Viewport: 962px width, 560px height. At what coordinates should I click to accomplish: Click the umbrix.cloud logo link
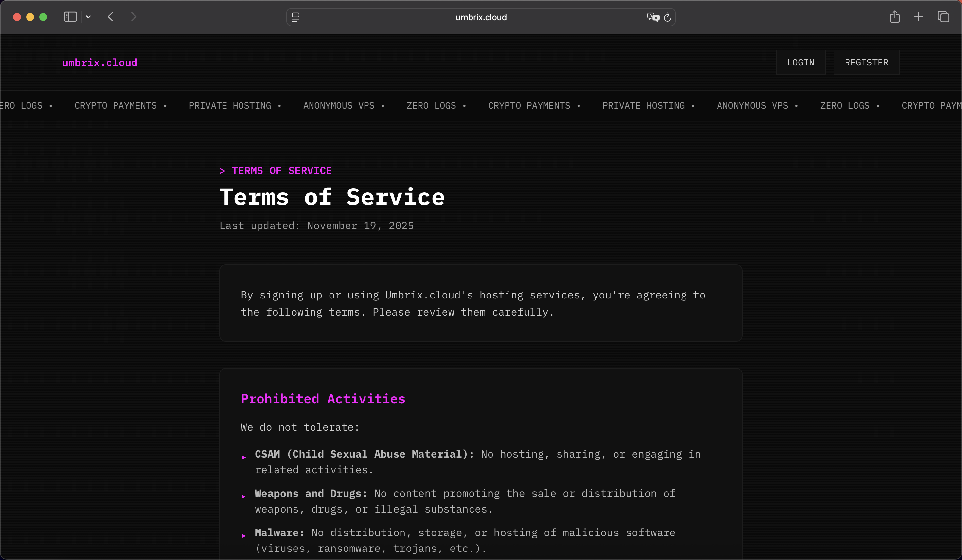click(x=99, y=63)
